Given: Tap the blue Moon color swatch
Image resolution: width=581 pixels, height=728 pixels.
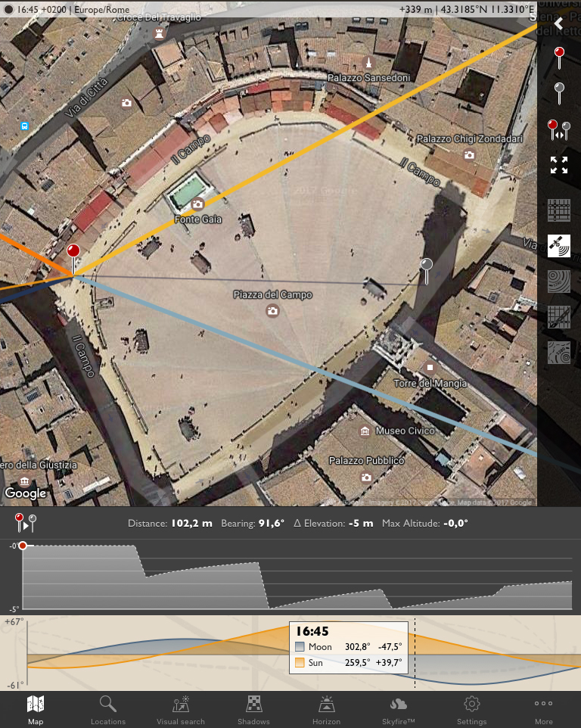Looking at the screenshot, I should coord(300,646).
